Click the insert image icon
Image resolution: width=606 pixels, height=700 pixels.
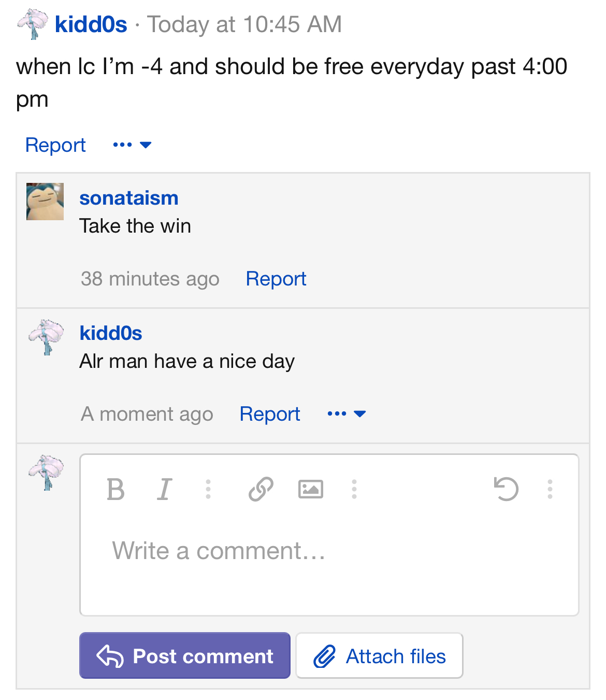(x=310, y=489)
